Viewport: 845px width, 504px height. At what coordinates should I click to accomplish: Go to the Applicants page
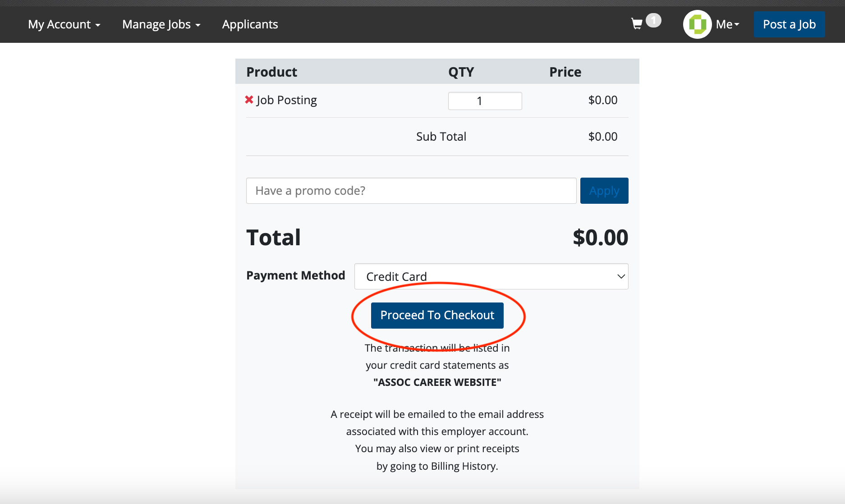250,24
